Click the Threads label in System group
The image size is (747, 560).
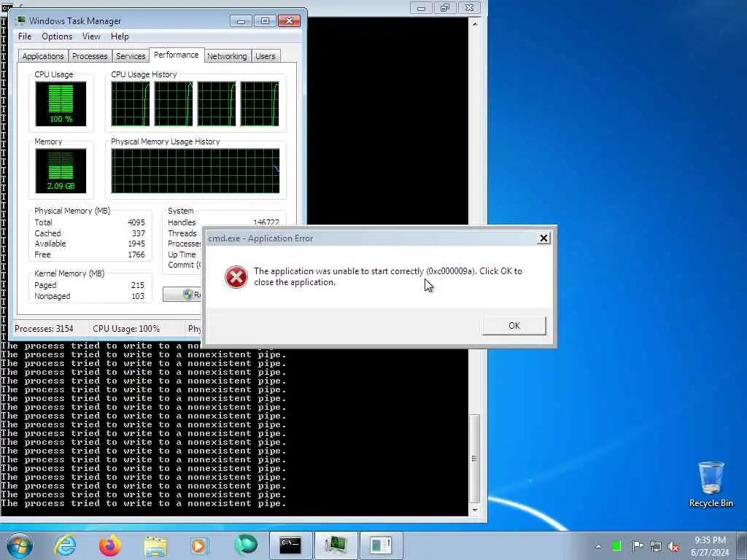(182, 233)
